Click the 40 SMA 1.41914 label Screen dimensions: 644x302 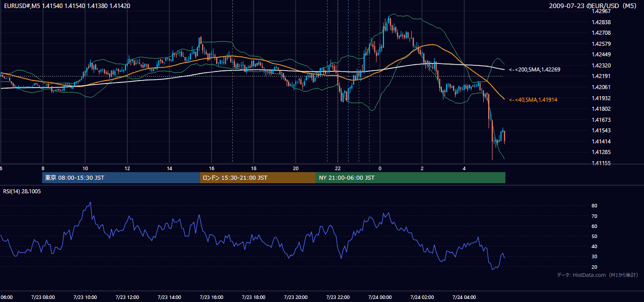click(533, 100)
